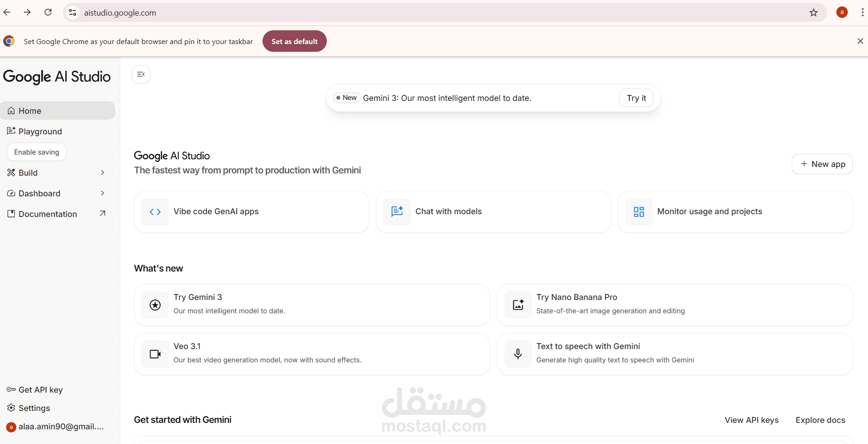Click Documentation external link arrow
This screenshot has height=444, width=868.
point(102,213)
